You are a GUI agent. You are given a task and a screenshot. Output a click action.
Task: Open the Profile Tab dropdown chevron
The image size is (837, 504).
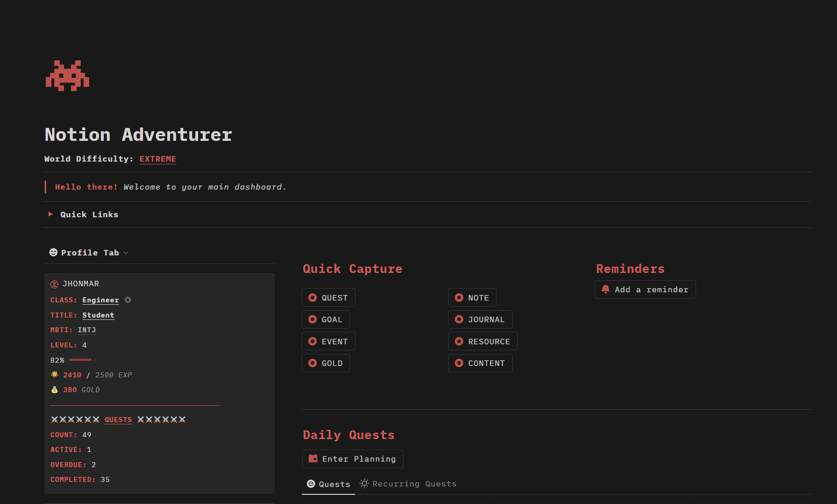(x=126, y=253)
